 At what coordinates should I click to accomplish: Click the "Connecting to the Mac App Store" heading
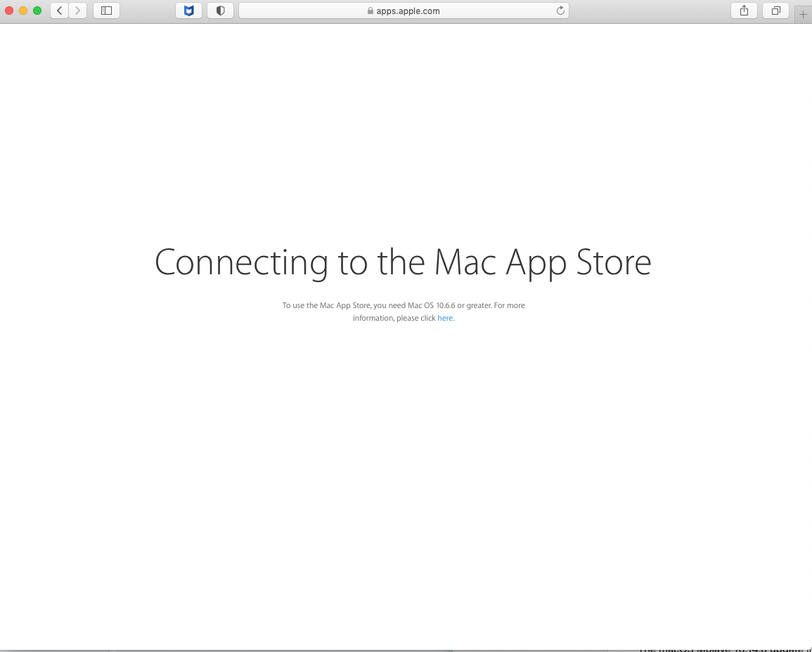tap(403, 263)
